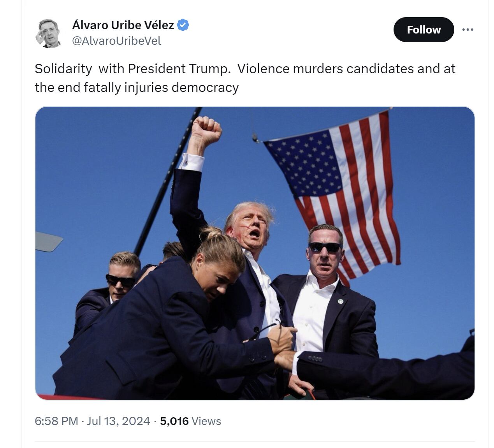Click the 5,016 view count number

174,421
